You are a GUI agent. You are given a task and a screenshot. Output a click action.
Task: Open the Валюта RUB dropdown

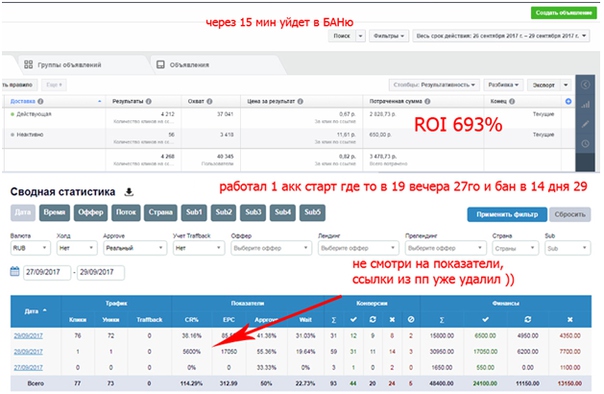pyautogui.click(x=30, y=248)
